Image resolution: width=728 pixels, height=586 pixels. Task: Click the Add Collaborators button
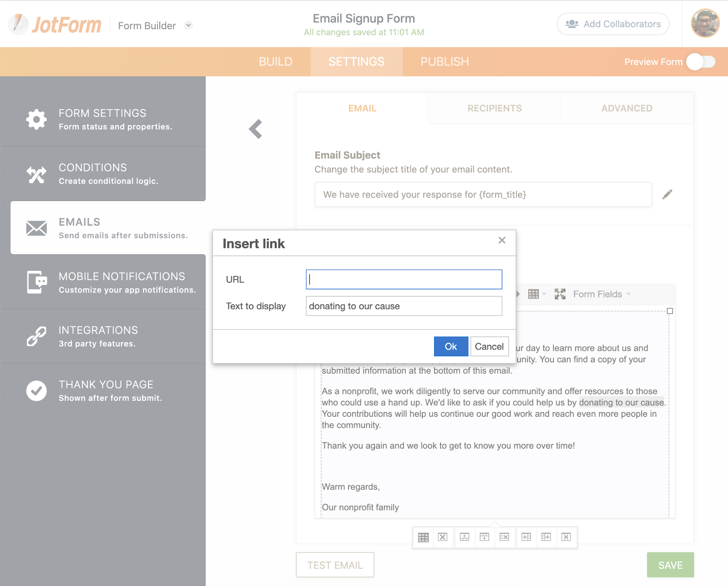pyautogui.click(x=613, y=24)
